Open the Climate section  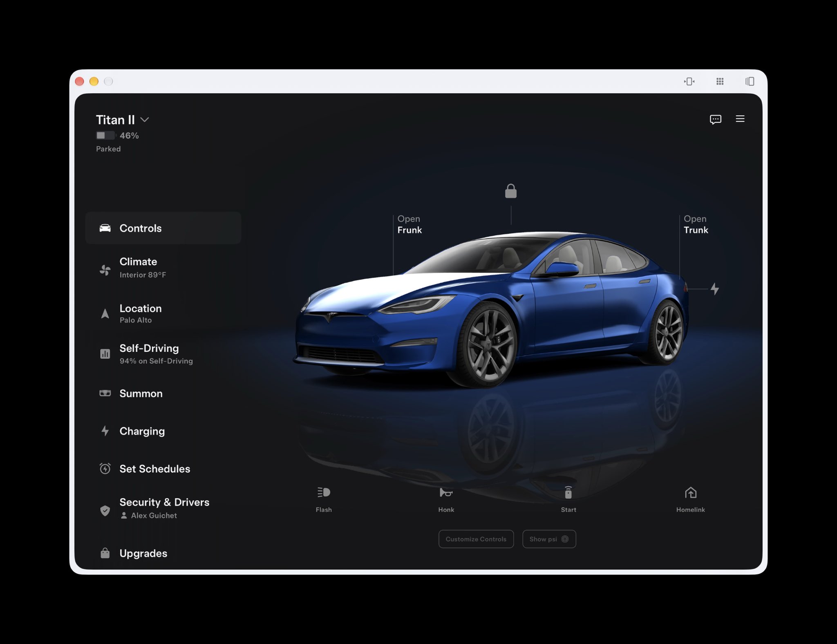point(163,268)
